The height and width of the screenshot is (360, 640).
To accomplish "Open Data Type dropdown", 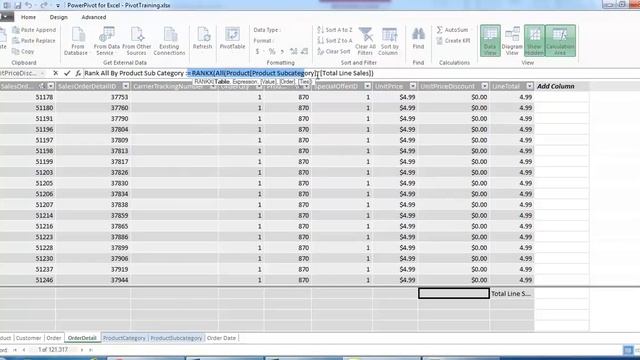I will click(266, 30).
